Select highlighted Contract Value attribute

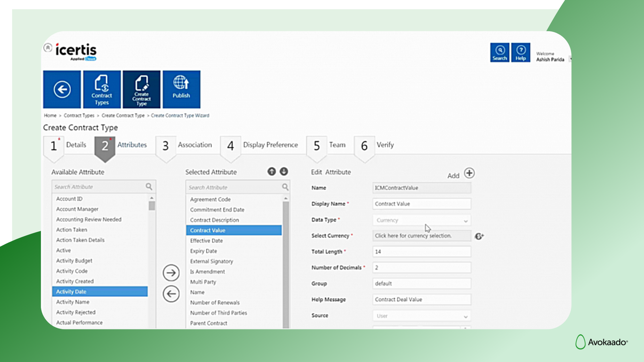pyautogui.click(x=234, y=230)
